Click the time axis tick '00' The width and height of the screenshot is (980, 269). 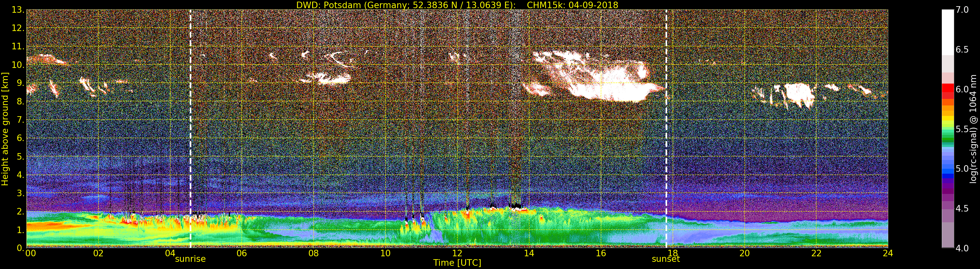30,253
